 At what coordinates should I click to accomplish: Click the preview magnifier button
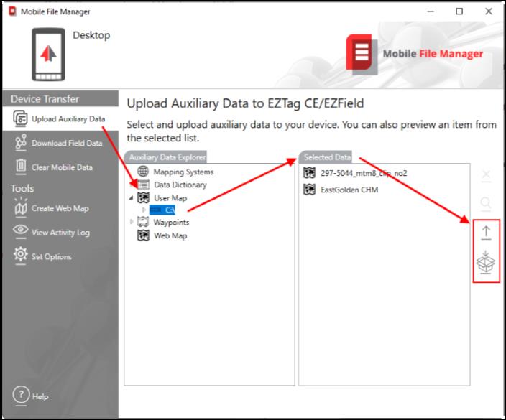coord(486,204)
